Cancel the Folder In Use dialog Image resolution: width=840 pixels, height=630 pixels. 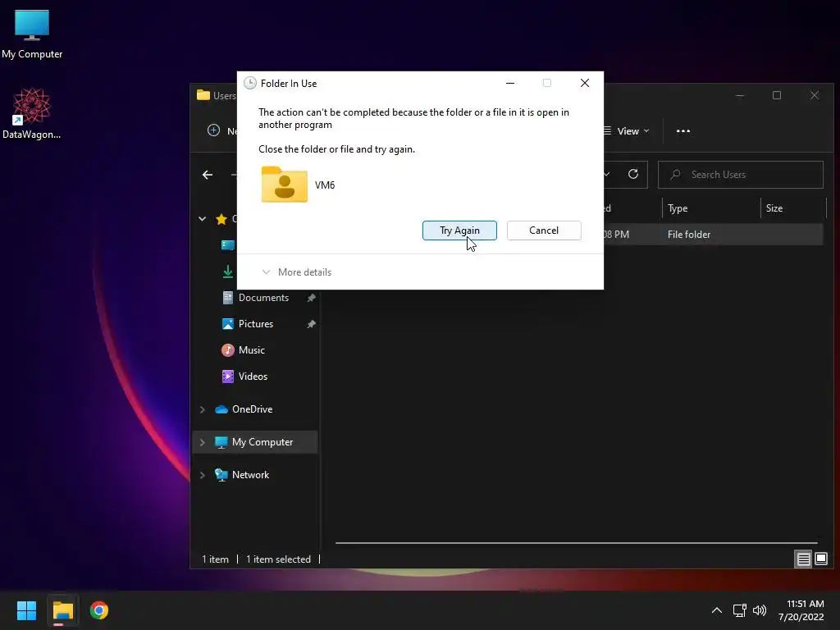[544, 231]
